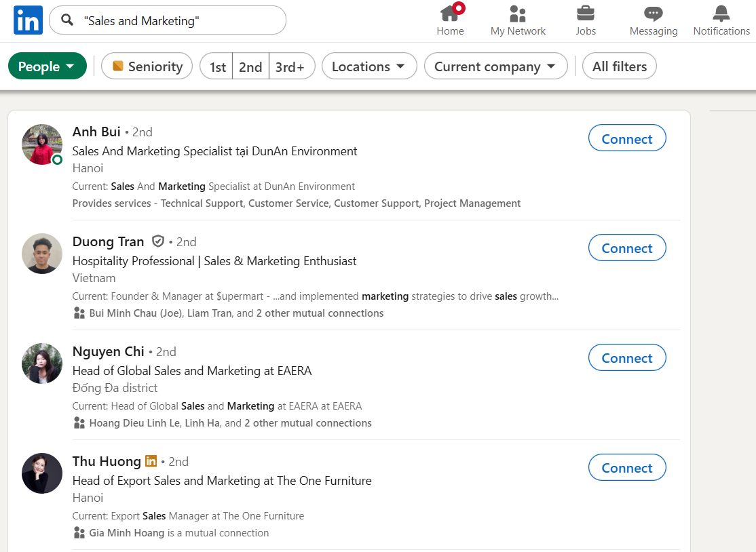Open Messaging chat bubble icon
Viewport: 756px width, 552px height.
click(x=654, y=14)
